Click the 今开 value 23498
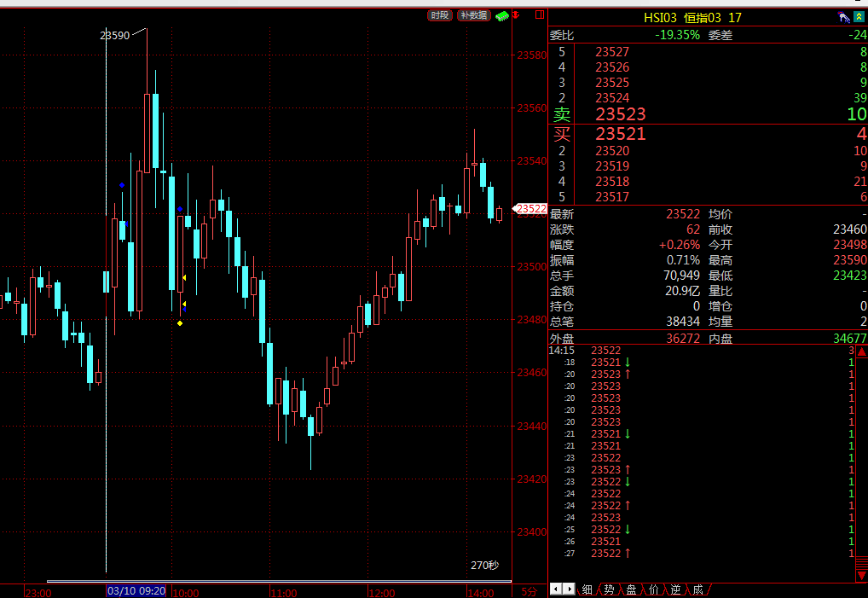The image size is (868, 598). (x=850, y=245)
